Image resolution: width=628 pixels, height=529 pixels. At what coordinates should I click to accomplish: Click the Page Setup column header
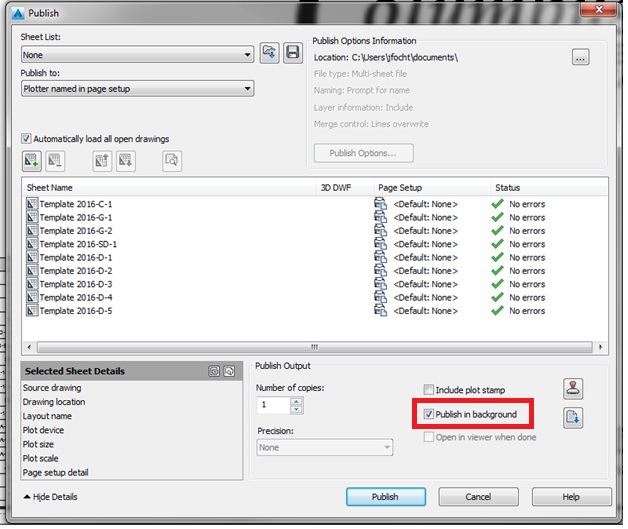pos(432,187)
